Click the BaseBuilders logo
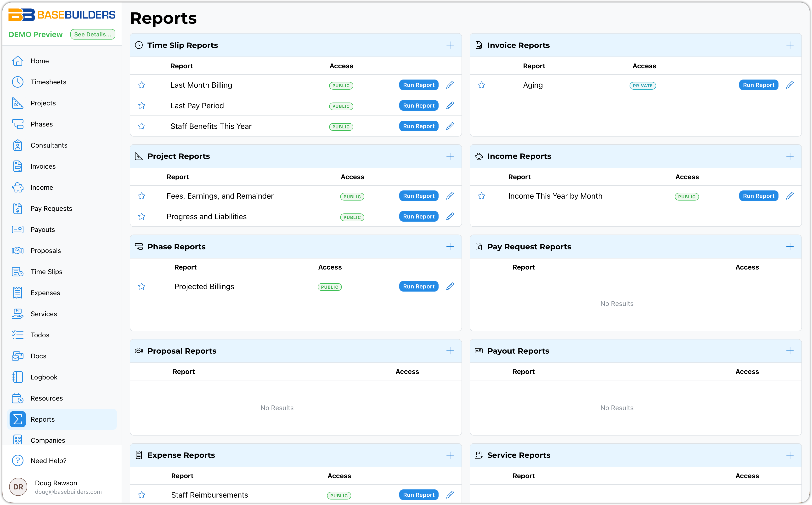This screenshot has height=505, width=812. pos(62,15)
